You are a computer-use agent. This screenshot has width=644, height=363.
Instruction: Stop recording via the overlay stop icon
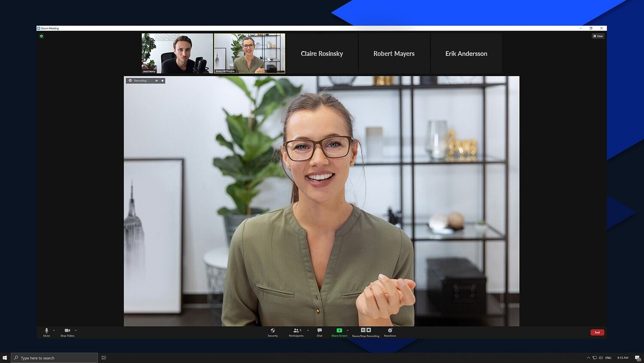coord(163,81)
